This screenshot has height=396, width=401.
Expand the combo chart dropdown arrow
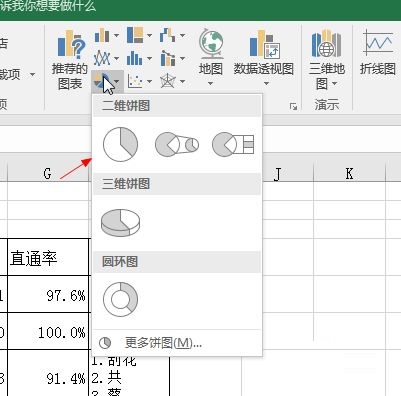(182, 59)
